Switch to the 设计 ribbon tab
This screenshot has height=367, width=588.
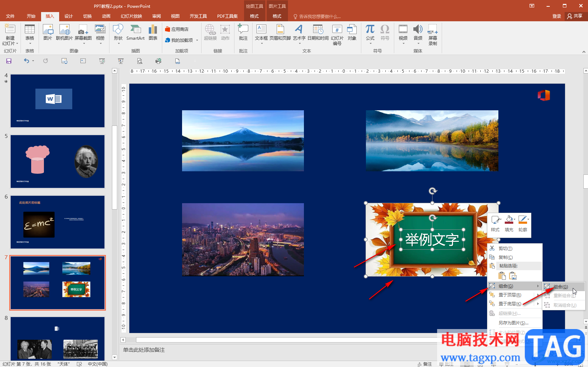click(68, 16)
